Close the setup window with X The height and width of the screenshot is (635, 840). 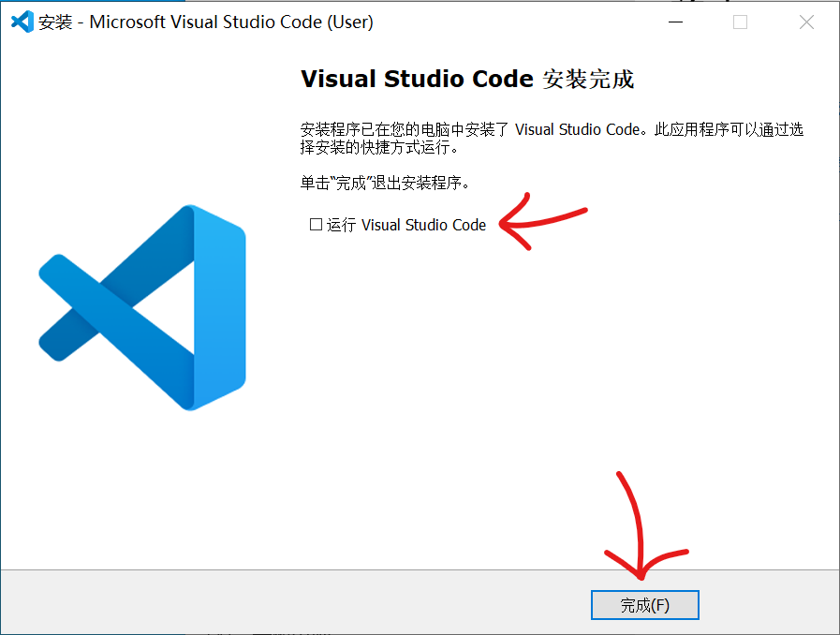(x=806, y=22)
